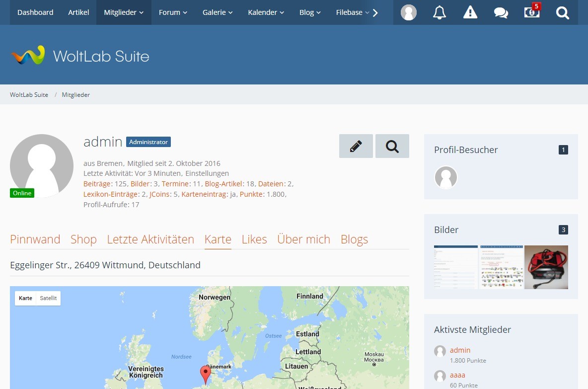Go to Dashboard in main menu
Image resolution: width=588 pixels, height=389 pixels.
pos(35,12)
